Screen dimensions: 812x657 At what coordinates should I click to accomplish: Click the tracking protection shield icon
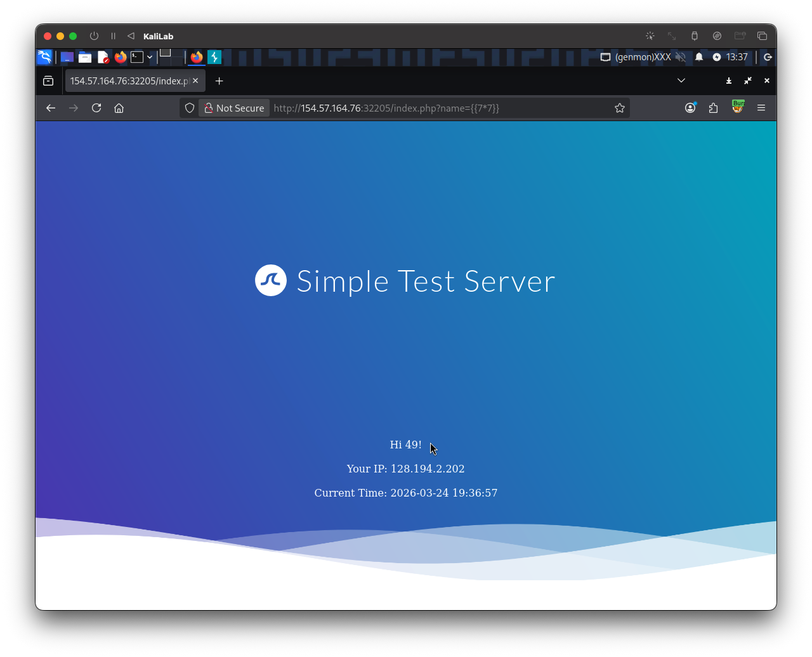tap(189, 108)
